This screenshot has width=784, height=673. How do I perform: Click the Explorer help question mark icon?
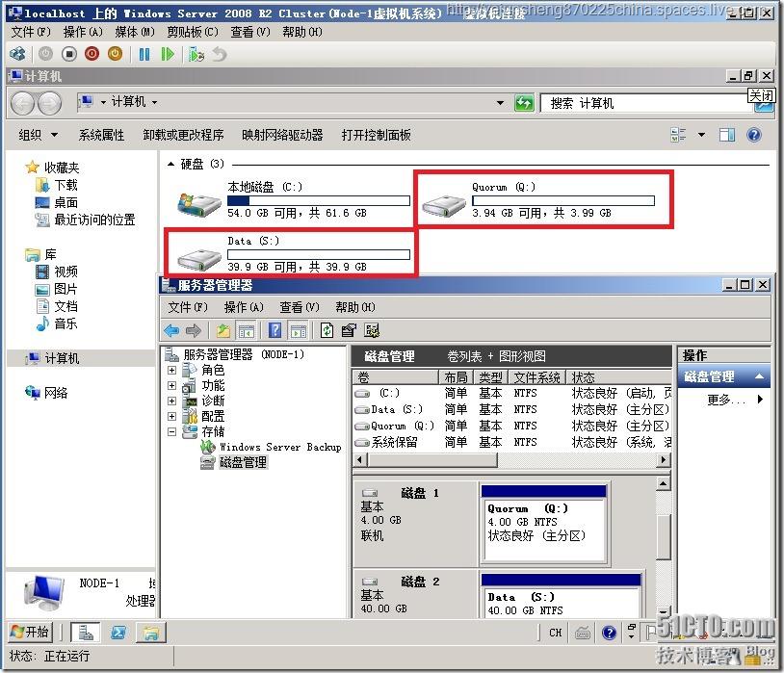[x=754, y=135]
